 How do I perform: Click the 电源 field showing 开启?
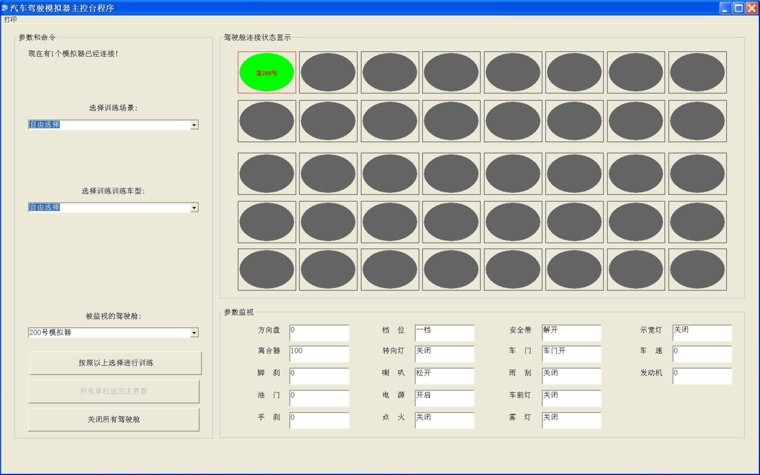click(x=443, y=396)
